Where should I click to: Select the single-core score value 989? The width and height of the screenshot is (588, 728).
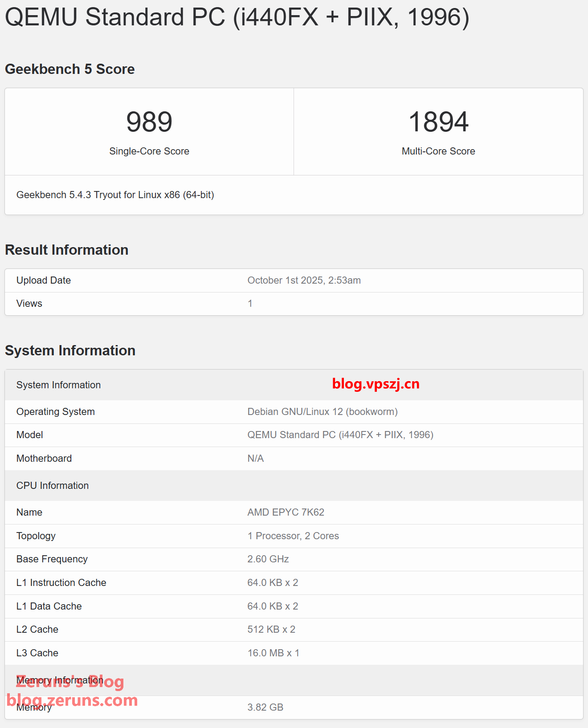pyautogui.click(x=149, y=122)
